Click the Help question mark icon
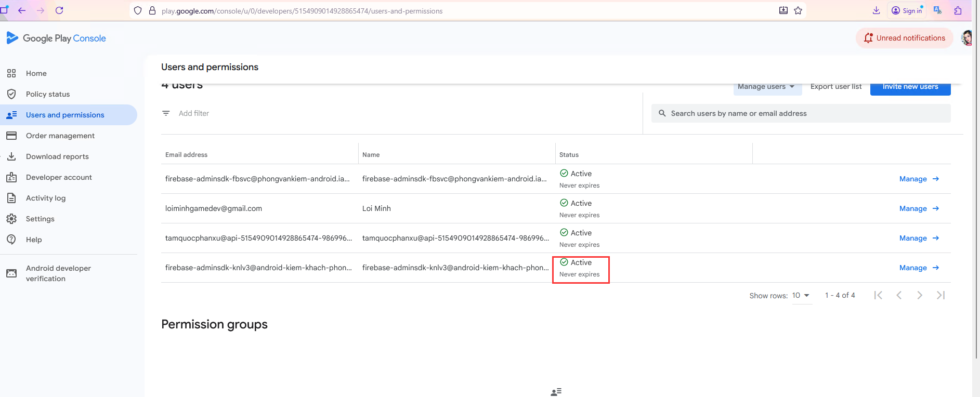 pos(11,240)
